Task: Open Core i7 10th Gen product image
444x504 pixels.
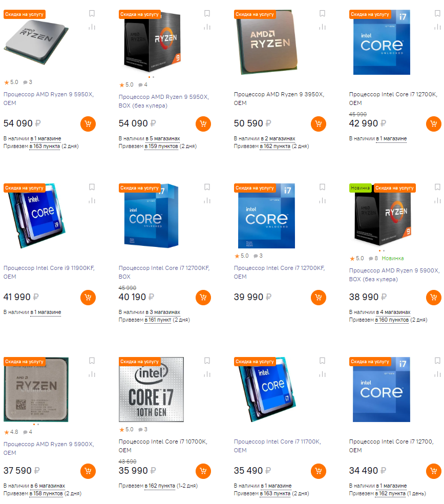Action: 151,390
